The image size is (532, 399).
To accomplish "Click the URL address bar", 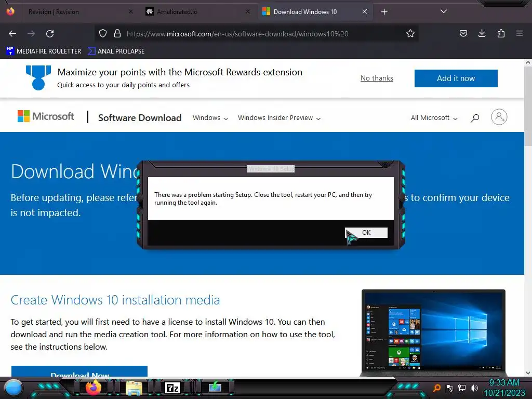I will [256, 34].
